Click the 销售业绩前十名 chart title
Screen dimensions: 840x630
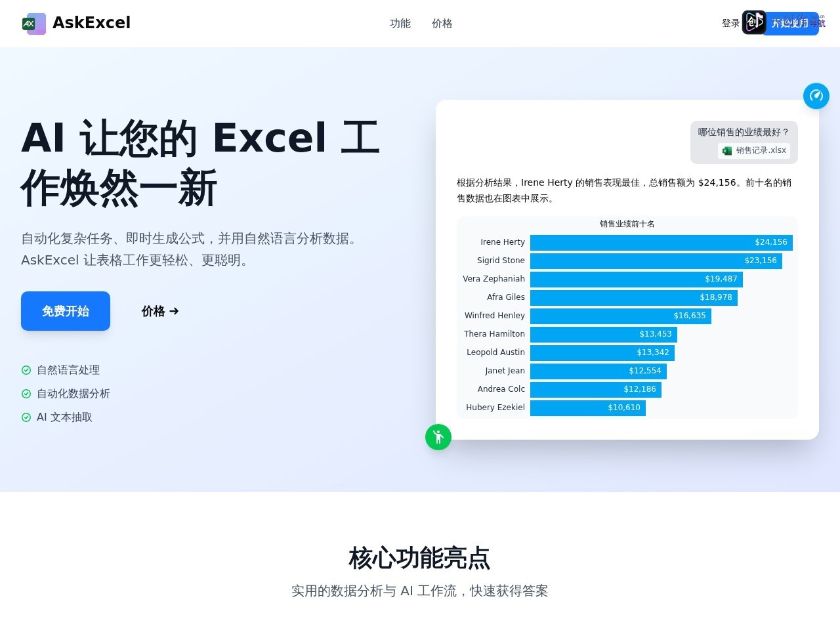(627, 224)
